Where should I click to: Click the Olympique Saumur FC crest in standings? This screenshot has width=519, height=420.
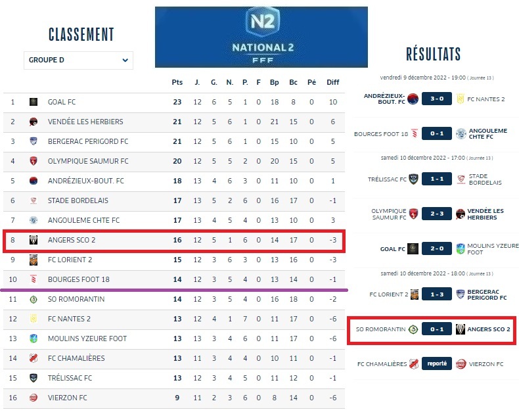(x=34, y=161)
